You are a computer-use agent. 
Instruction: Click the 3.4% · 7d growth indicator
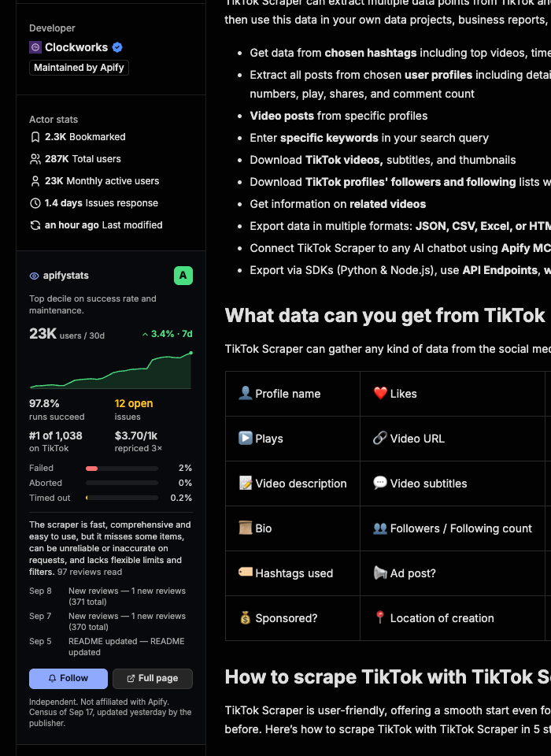click(168, 334)
